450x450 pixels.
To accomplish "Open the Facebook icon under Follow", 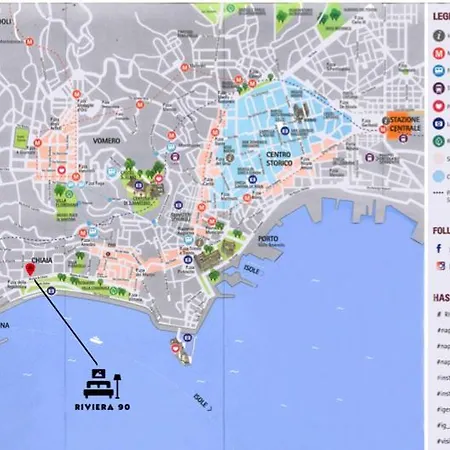I will coord(439,248).
